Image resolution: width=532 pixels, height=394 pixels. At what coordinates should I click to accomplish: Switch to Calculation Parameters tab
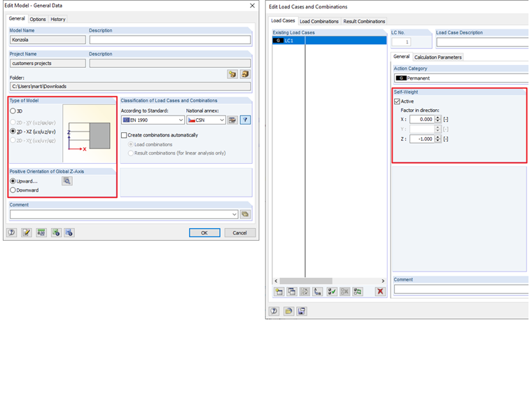(437, 57)
